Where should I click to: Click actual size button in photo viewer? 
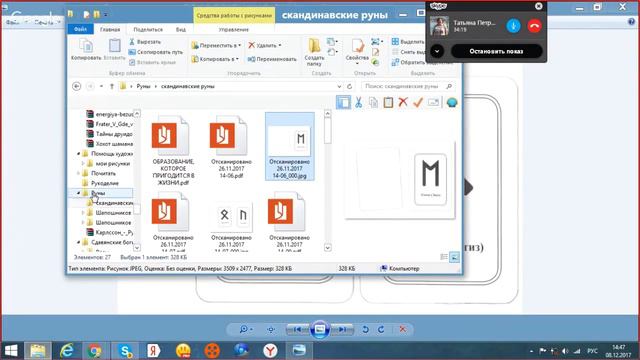[271, 329]
